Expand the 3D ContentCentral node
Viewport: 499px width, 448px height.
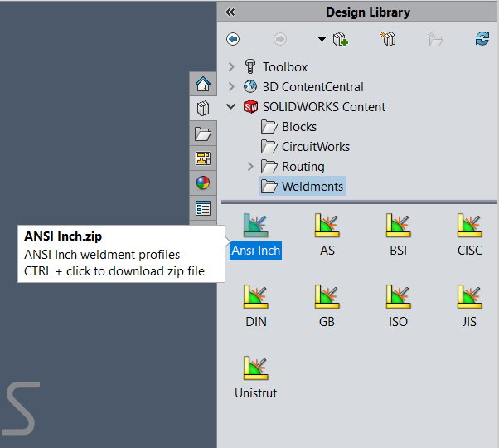click(231, 86)
